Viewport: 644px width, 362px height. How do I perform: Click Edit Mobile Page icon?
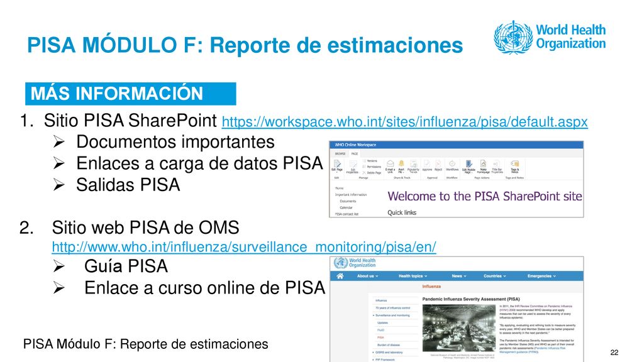coord(469,164)
